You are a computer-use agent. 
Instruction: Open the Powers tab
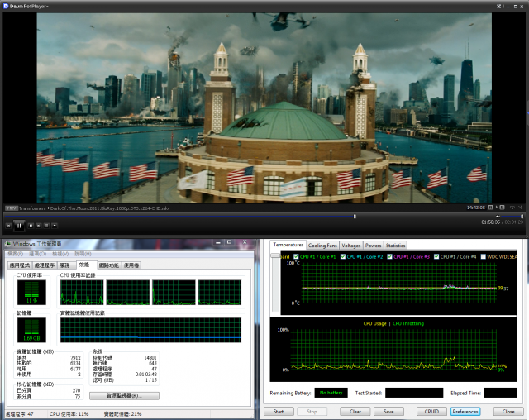click(x=373, y=246)
